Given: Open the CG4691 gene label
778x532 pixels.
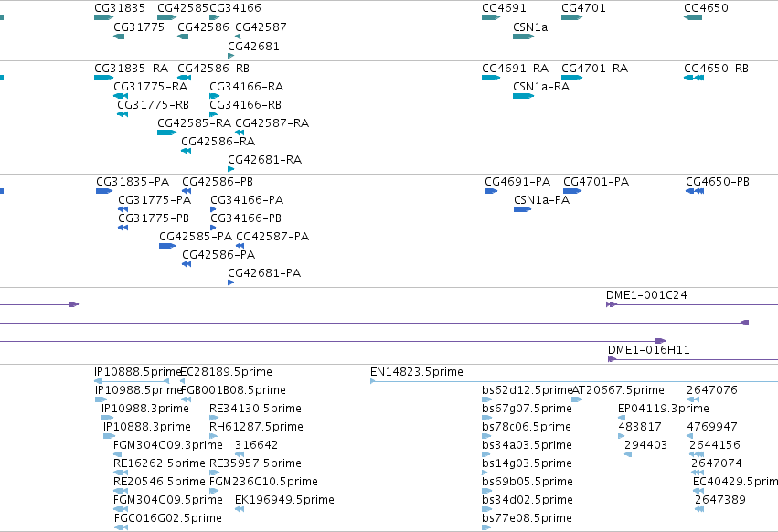Looking at the screenshot, I should [x=504, y=8].
